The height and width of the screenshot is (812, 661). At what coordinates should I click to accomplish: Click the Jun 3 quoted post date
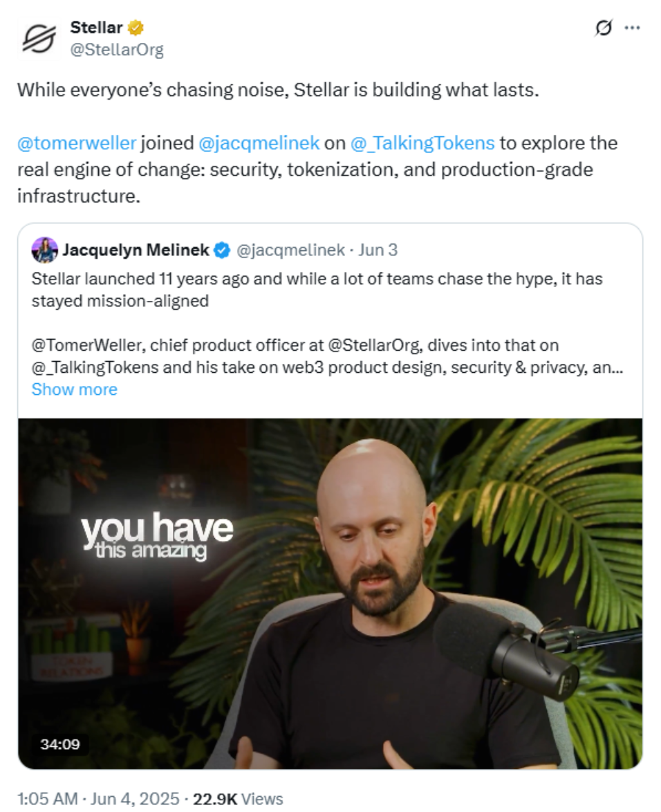pyautogui.click(x=378, y=250)
